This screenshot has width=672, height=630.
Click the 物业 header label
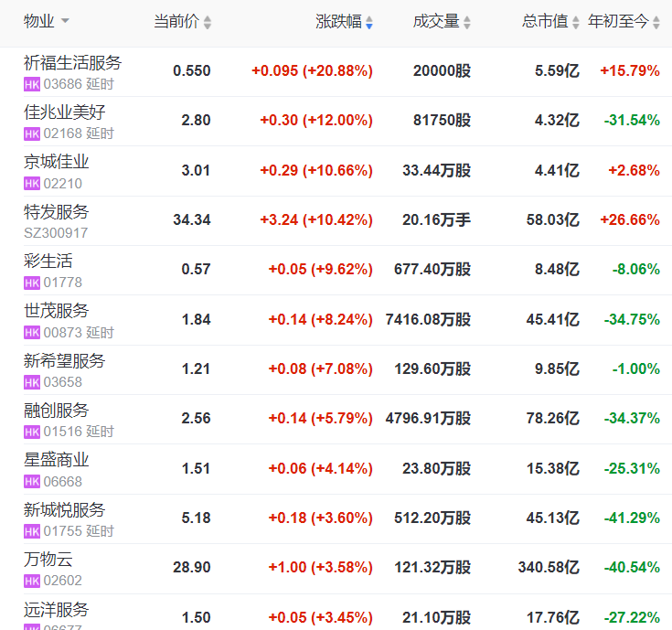[39, 21]
